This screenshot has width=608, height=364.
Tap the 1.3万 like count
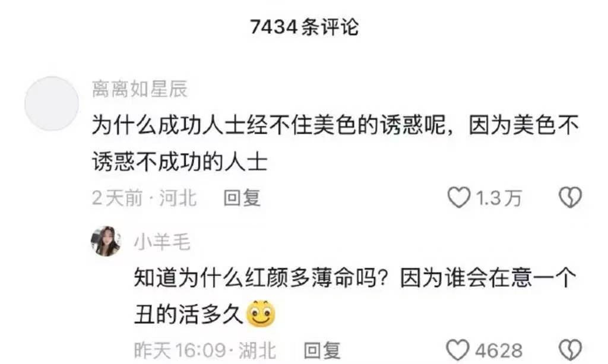(x=498, y=198)
